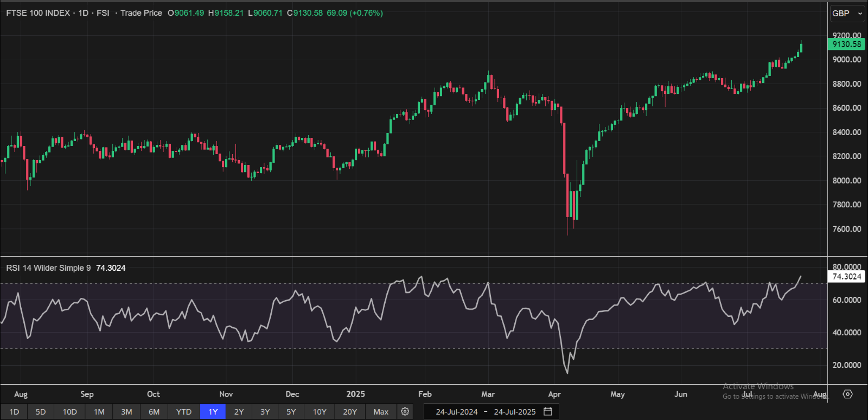Choose the YTD range
Viewport: 868px width, 420px height.
(184, 412)
